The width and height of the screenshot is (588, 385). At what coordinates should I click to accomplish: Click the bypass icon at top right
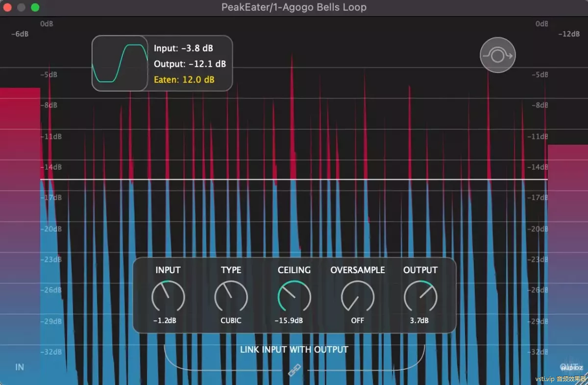point(497,56)
